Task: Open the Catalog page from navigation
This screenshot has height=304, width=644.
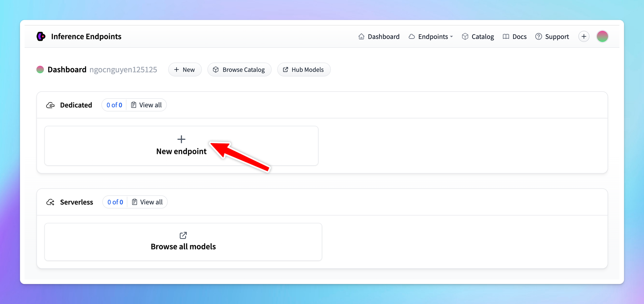Action: [478, 36]
